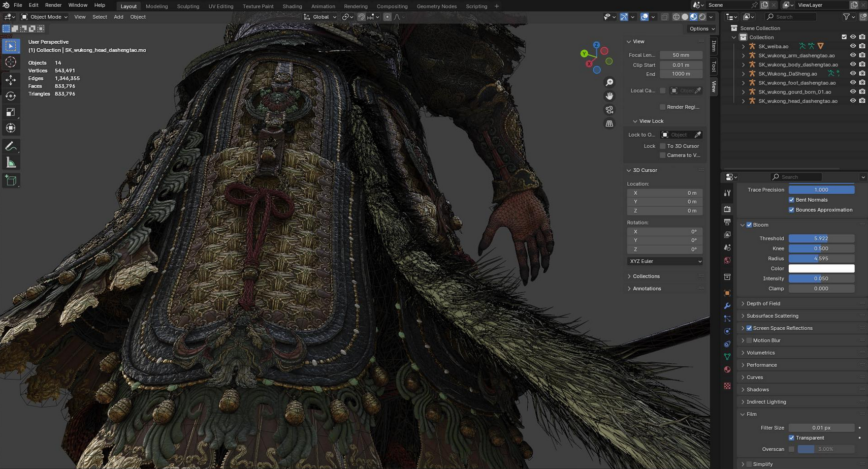Hide SK_weiba.ao in viewport
The height and width of the screenshot is (469, 868).
[853, 46]
